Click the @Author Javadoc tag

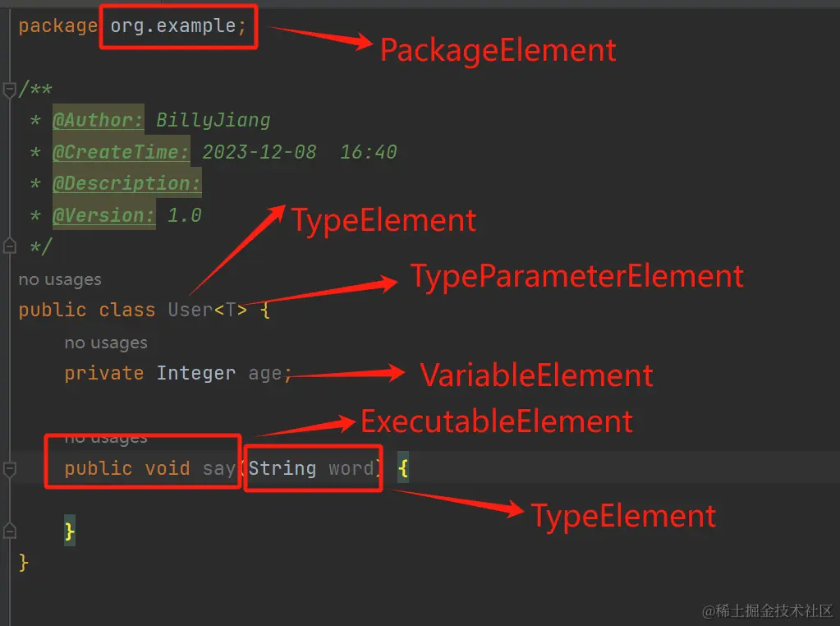(98, 121)
